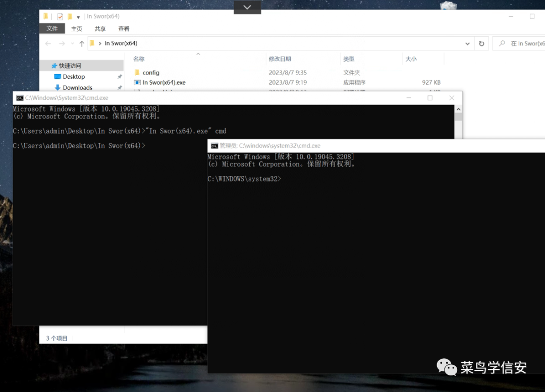
Task: Switch to the 共享 ribbon tab
Action: pyautogui.click(x=100, y=29)
